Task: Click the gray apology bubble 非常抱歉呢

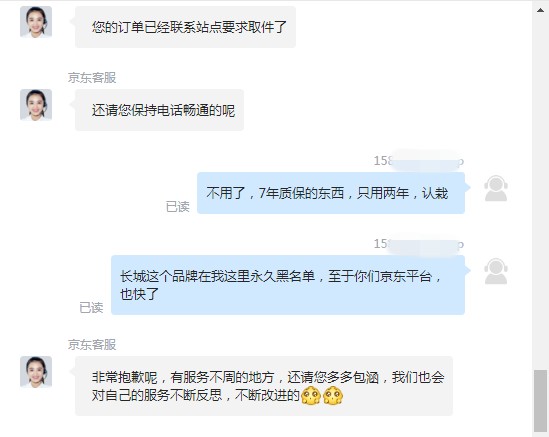Action: coord(264,386)
